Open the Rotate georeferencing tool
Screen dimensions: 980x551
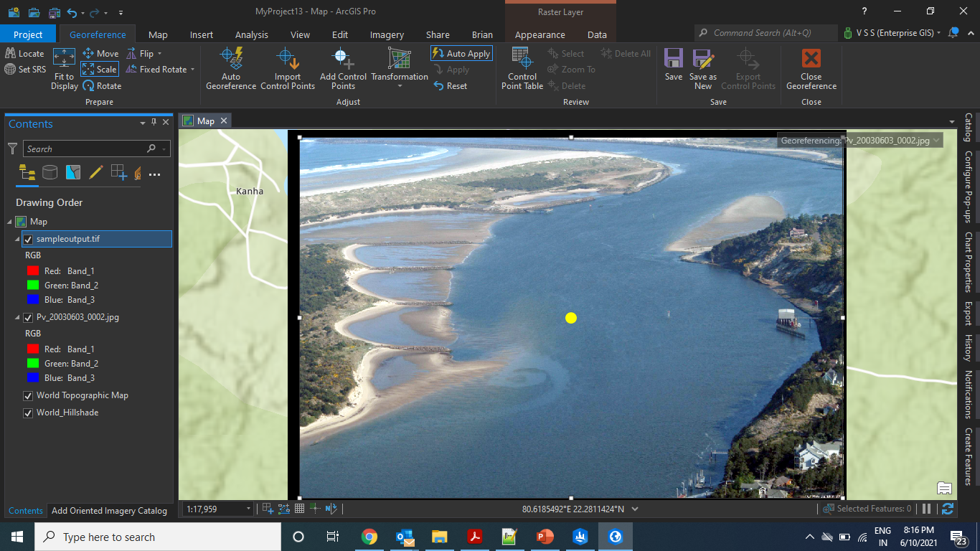click(x=103, y=85)
